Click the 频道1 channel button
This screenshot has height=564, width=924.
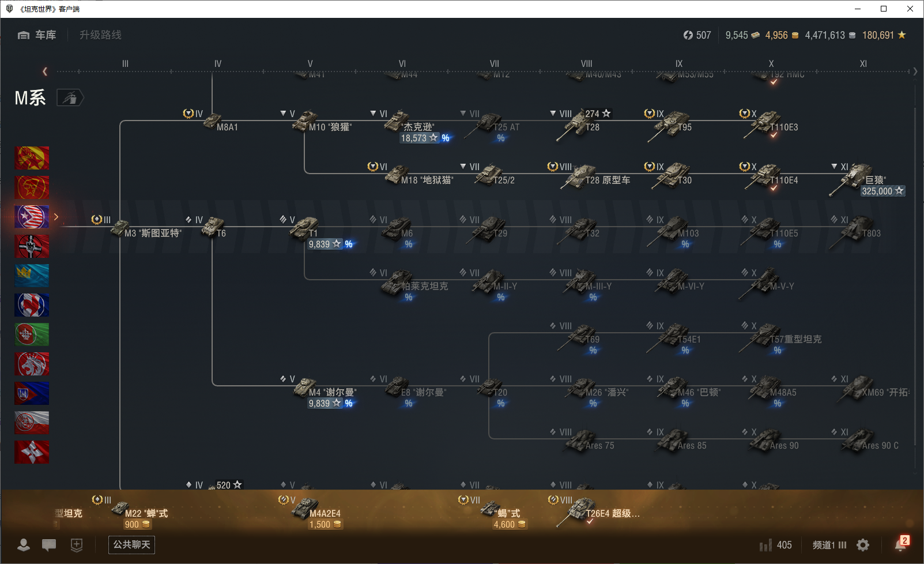pos(829,545)
